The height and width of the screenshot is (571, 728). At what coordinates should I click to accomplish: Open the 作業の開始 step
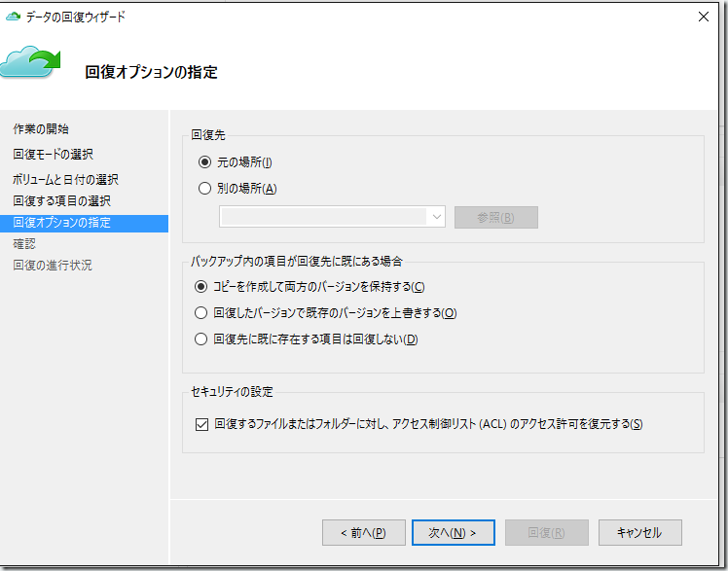[41, 129]
